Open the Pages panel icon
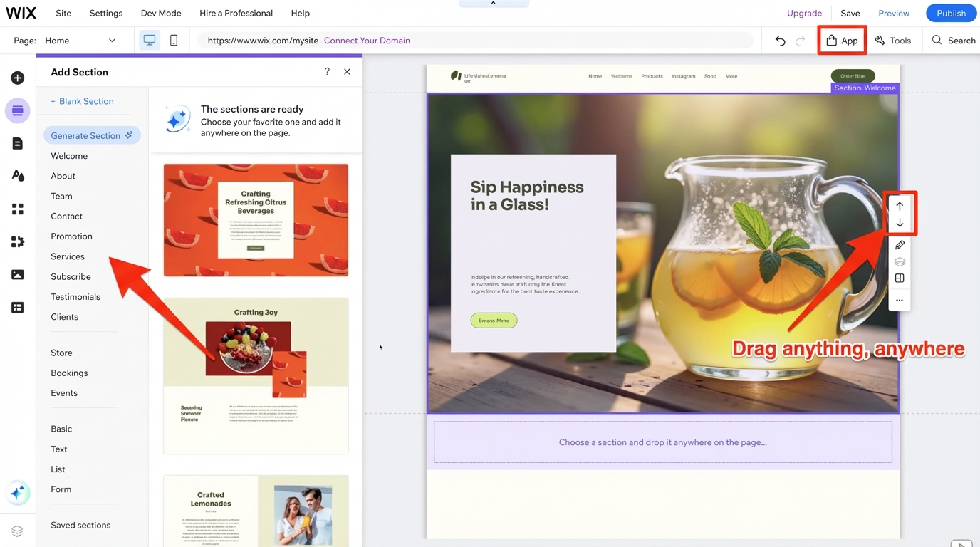980x547 pixels. click(x=18, y=143)
